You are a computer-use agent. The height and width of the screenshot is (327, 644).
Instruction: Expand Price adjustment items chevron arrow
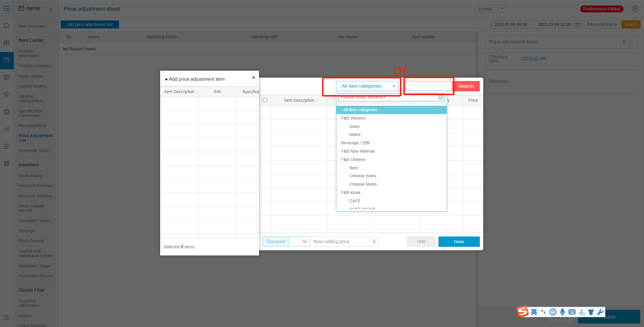pyautogui.click(x=631, y=42)
